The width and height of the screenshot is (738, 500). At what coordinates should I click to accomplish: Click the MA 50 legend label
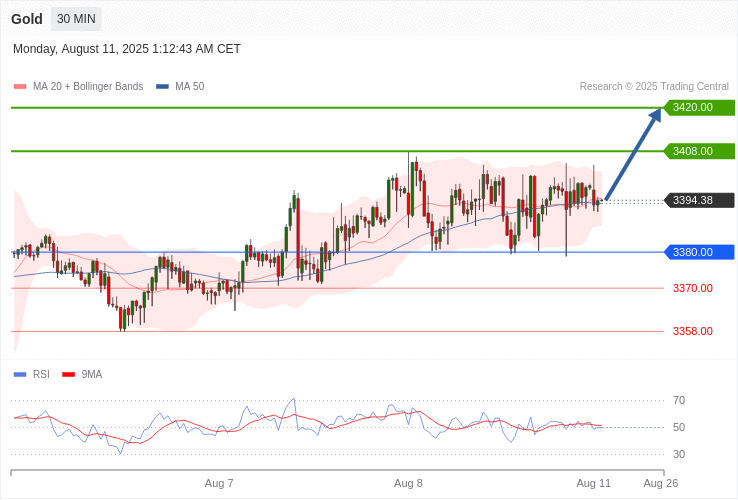point(190,87)
